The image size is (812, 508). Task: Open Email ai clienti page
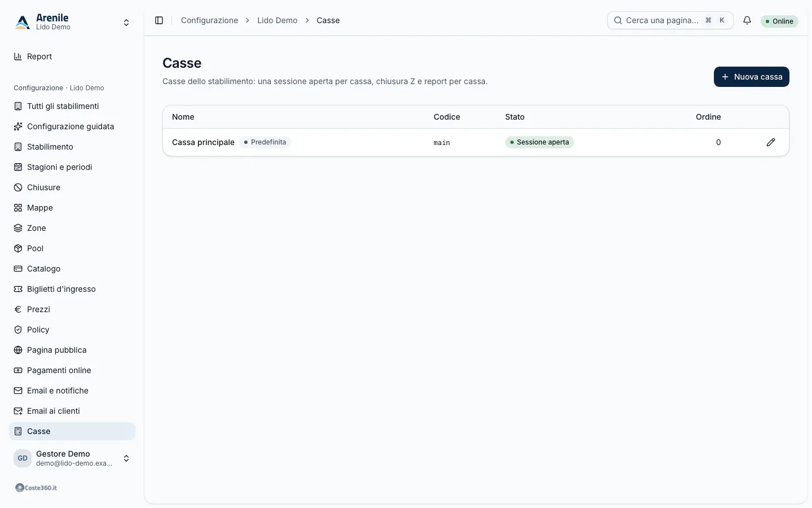[72, 411]
